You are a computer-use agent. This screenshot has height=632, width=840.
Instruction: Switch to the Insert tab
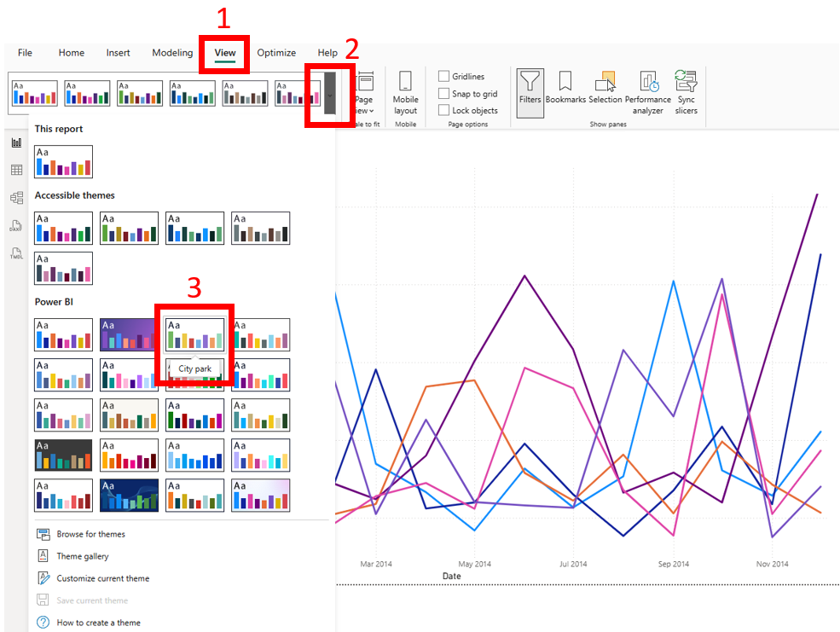pos(118,53)
